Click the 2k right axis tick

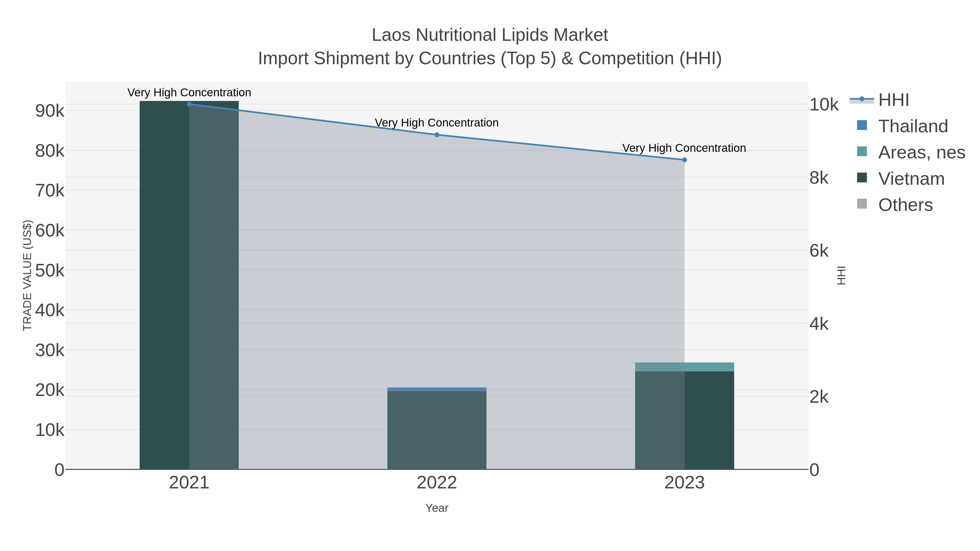pos(819,397)
